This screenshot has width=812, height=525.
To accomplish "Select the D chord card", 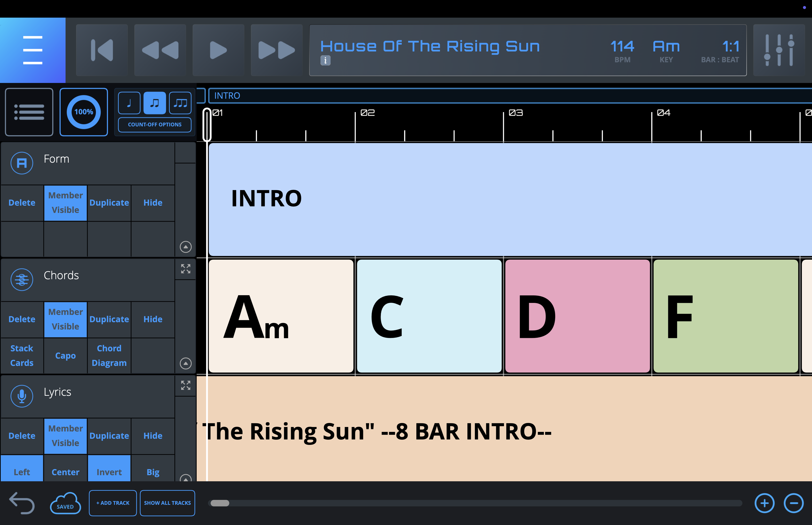I will [577, 316].
